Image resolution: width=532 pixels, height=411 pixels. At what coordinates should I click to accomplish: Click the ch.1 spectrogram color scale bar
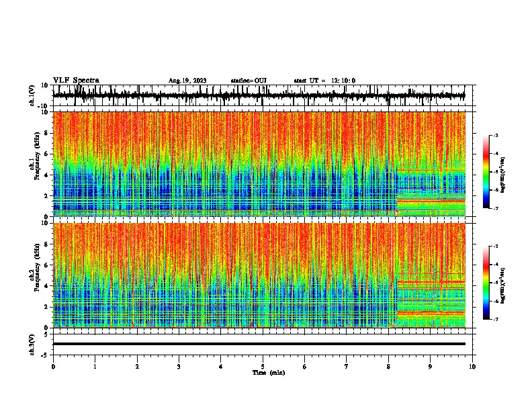pos(486,172)
